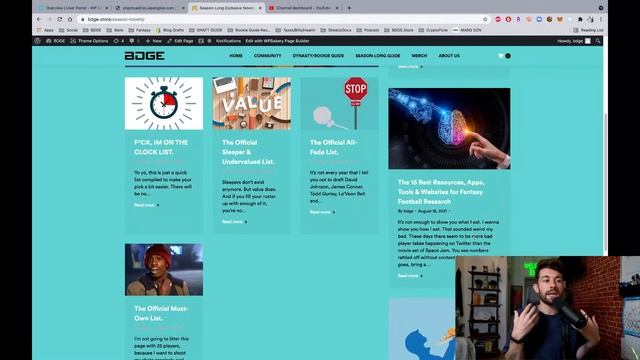Switch to the Overview User Portal tab
The width and height of the screenshot is (640, 360).
click(x=73, y=8)
